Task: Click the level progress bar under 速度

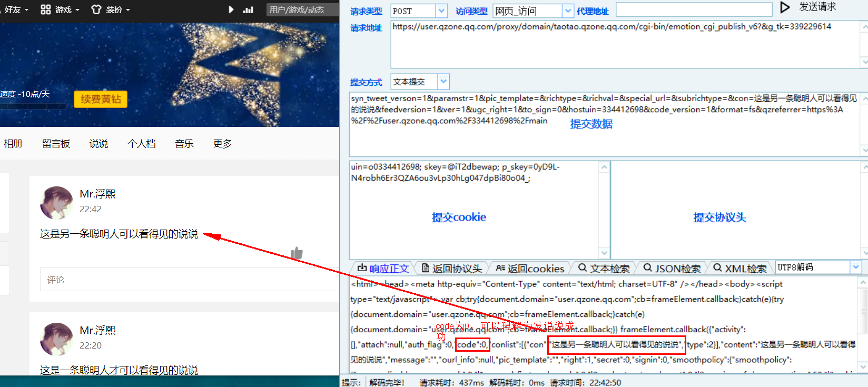Action: 33,106
